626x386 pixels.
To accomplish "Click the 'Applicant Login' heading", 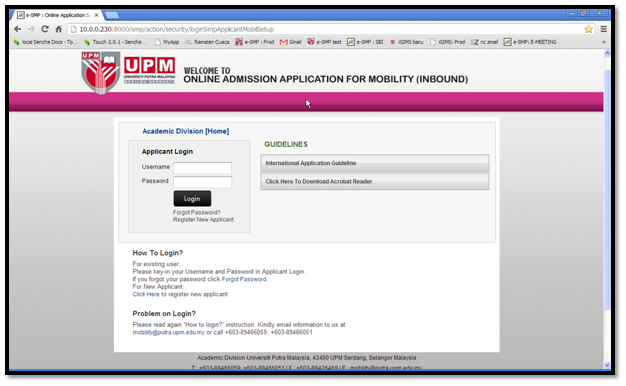I will [x=167, y=152].
